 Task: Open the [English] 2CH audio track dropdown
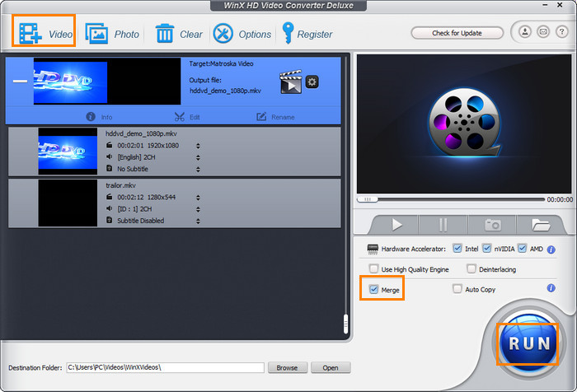click(198, 158)
